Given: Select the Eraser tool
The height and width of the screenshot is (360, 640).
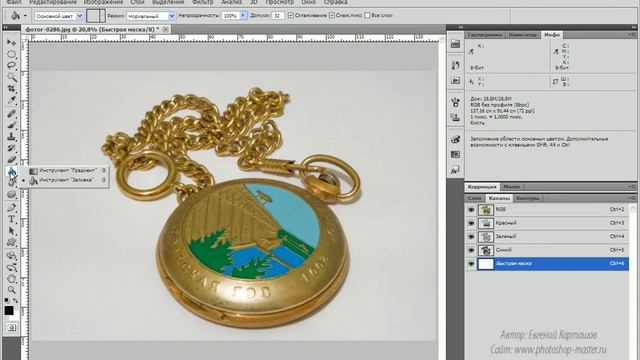Looking at the screenshot, I should pos(11,160).
